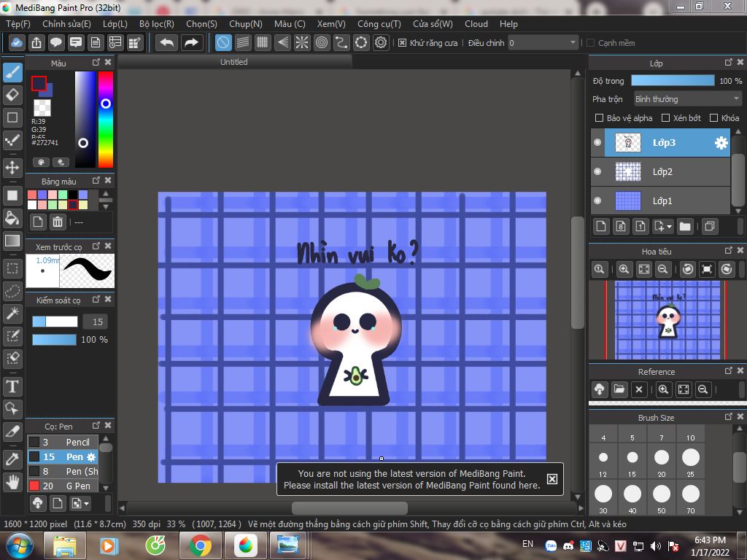Open the Công cụ(T) menu
747x560 pixels.
coord(379,24)
